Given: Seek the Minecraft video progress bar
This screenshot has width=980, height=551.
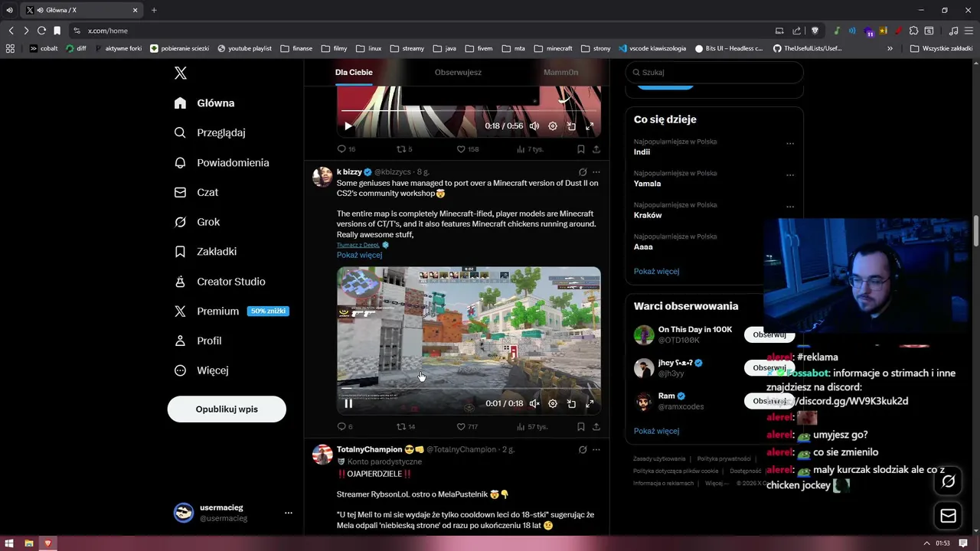Looking at the screenshot, I should (x=469, y=389).
